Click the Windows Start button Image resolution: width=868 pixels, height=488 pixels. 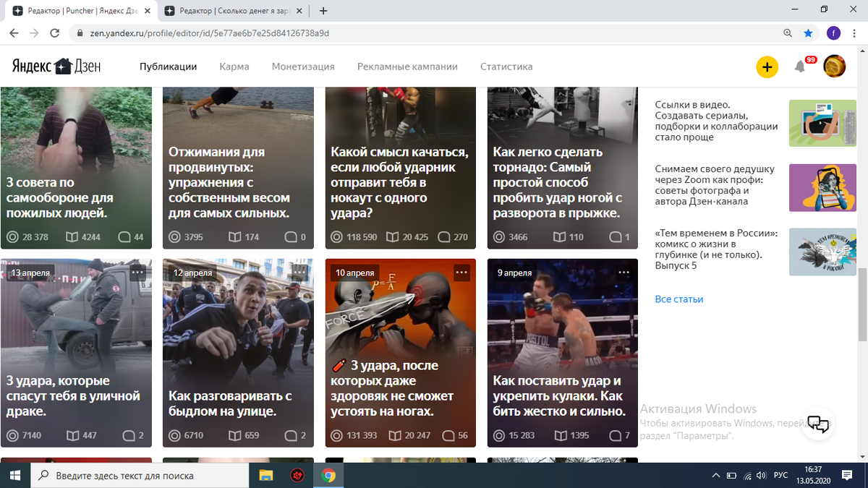(14, 475)
